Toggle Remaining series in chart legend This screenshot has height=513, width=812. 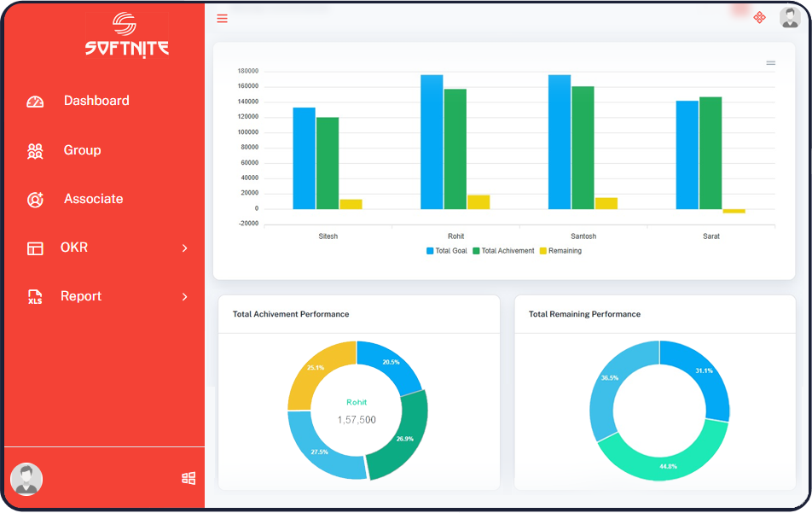point(560,251)
